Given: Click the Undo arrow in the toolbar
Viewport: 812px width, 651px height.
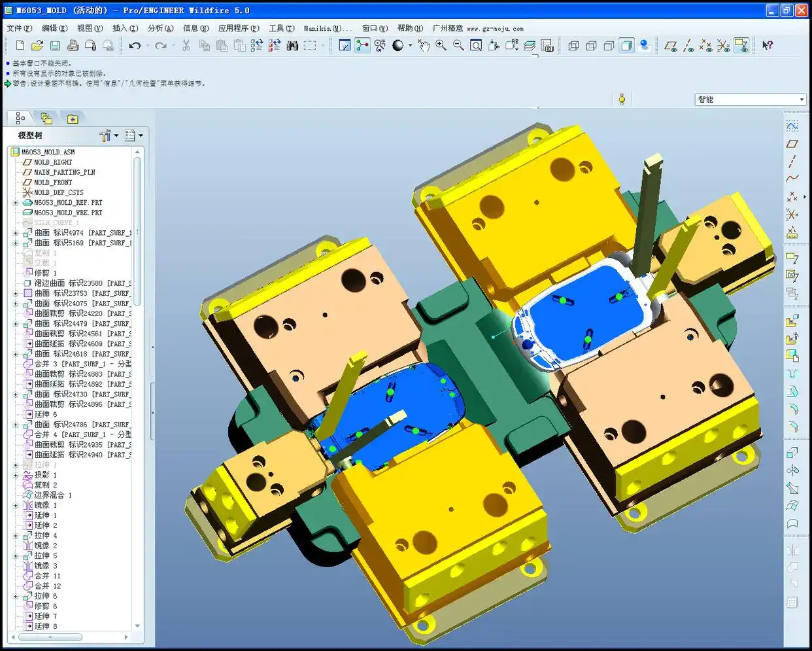Looking at the screenshot, I should (135, 45).
